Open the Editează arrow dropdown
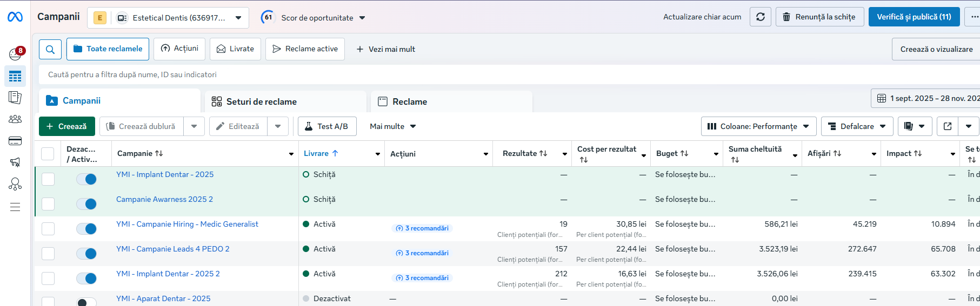980x306 pixels. [x=278, y=126]
